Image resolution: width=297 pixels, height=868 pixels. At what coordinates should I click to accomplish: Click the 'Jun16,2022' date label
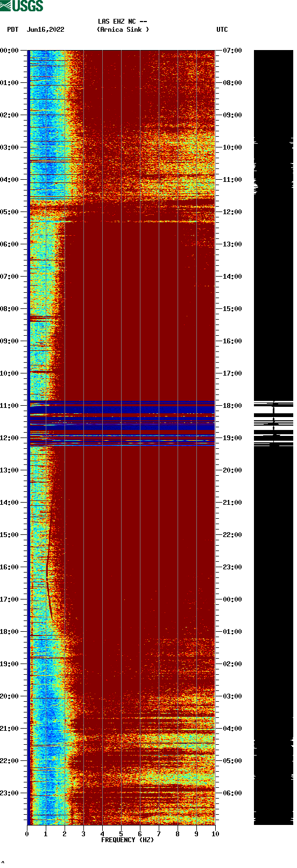pos(46,30)
